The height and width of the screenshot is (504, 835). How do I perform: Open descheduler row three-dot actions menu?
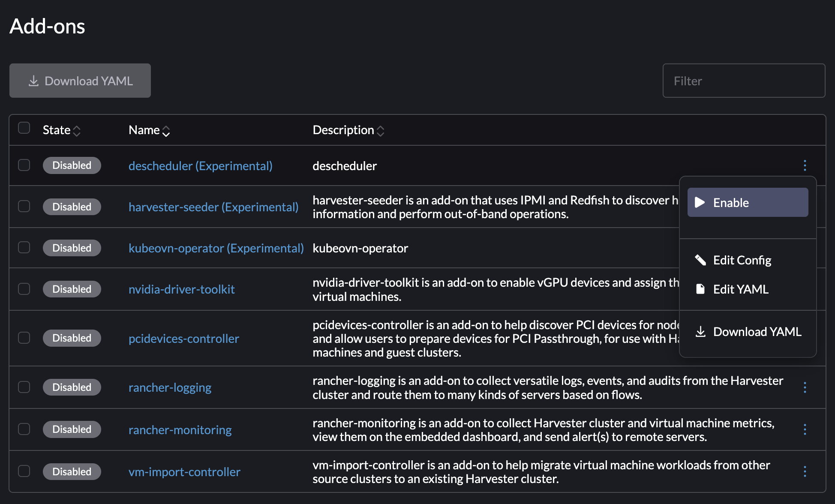pyautogui.click(x=805, y=165)
